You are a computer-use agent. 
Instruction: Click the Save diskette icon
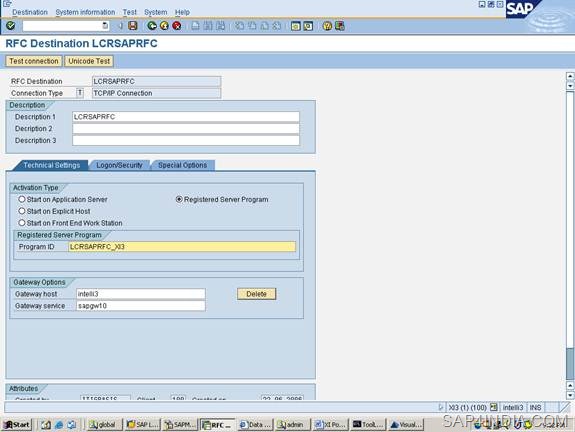(133, 26)
